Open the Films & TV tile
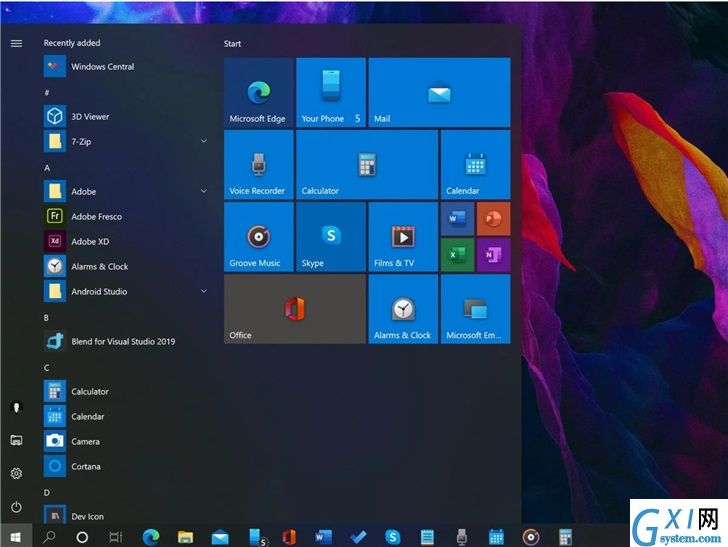 coord(403,237)
